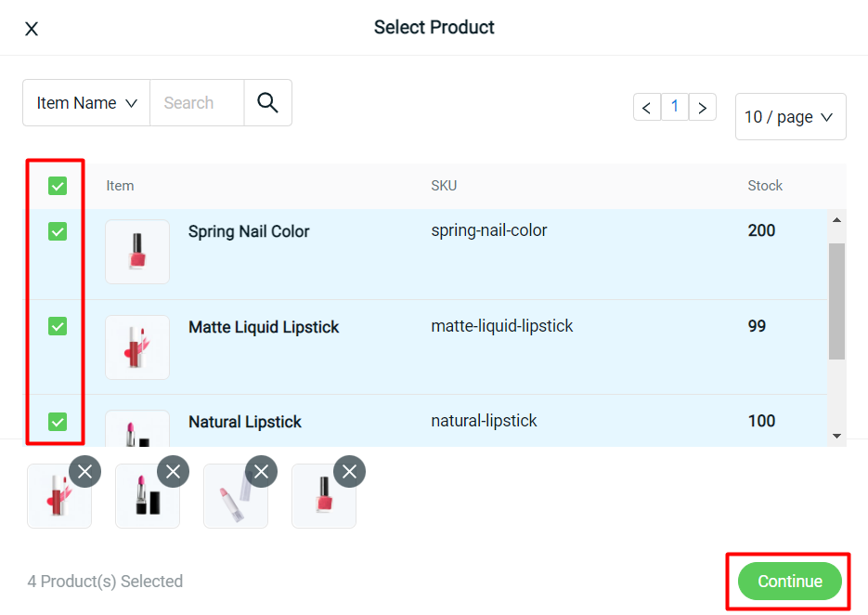Remove the black lipstick selected thumbnail
The height and width of the screenshot is (615, 868).
coord(174,472)
